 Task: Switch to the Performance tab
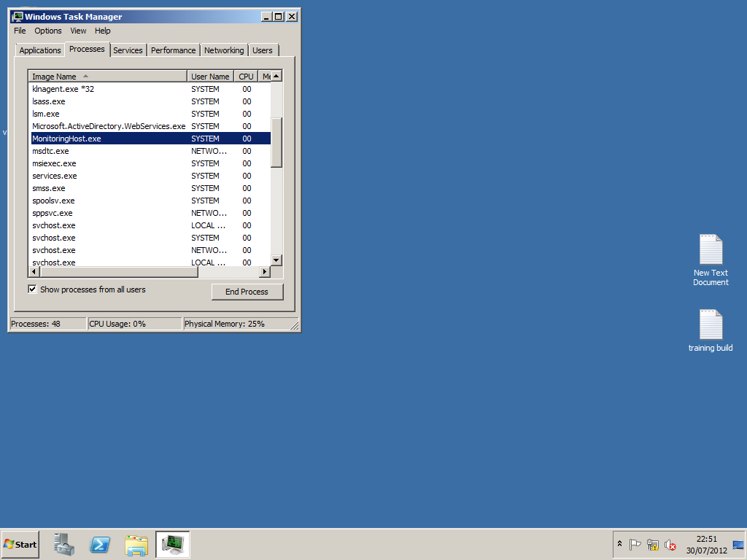click(174, 50)
